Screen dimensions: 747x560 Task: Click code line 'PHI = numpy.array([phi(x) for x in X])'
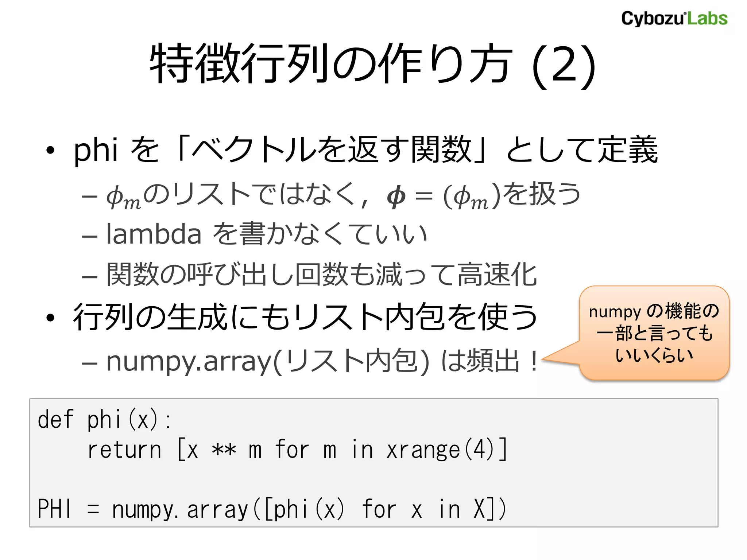(x=272, y=509)
